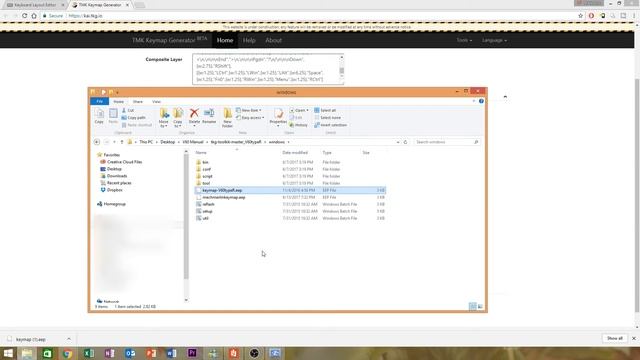Click the Search windows input field

tap(447, 142)
